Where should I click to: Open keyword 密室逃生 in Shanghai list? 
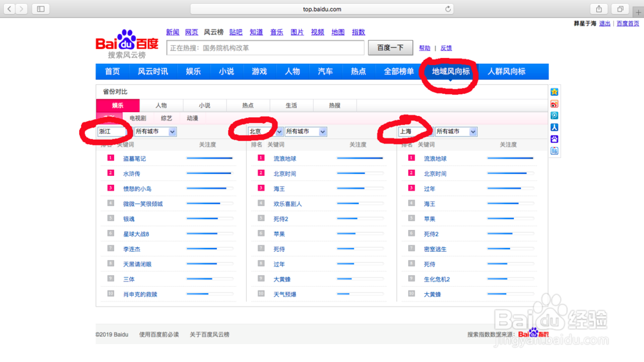tap(435, 249)
